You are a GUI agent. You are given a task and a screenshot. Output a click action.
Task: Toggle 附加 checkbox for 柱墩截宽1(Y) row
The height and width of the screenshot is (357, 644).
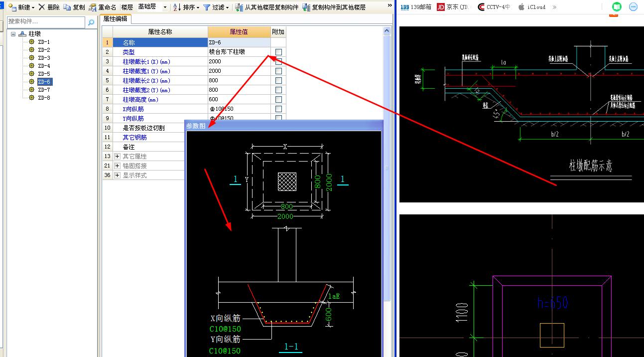[x=278, y=71]
